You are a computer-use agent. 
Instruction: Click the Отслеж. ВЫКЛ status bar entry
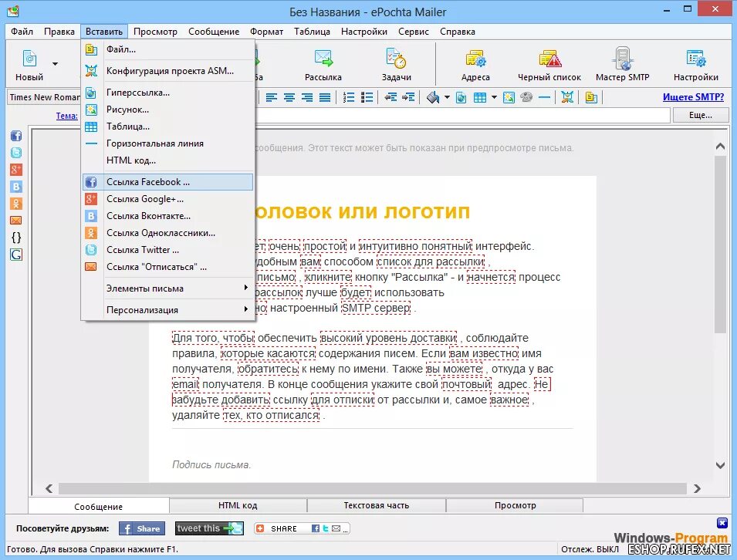(x=590, y=549)
